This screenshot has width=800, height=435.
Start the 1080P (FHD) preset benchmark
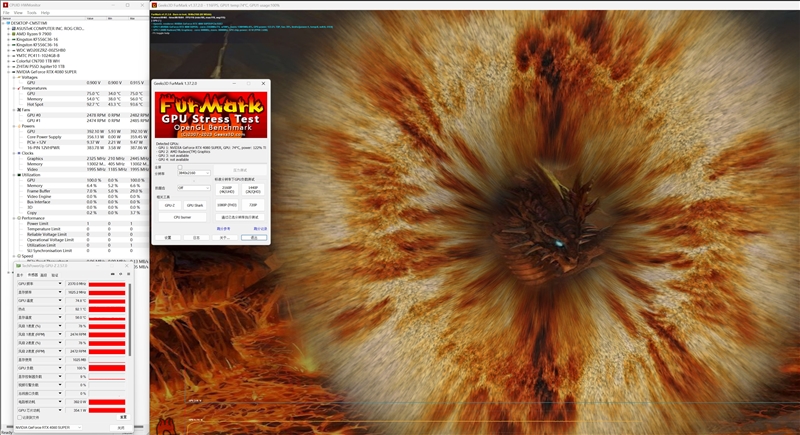[227, 205]
